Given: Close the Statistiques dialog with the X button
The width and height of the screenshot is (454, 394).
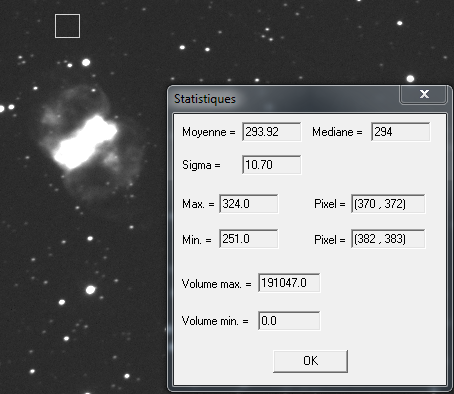Looking at the screenshot, I should click(424, 94).
